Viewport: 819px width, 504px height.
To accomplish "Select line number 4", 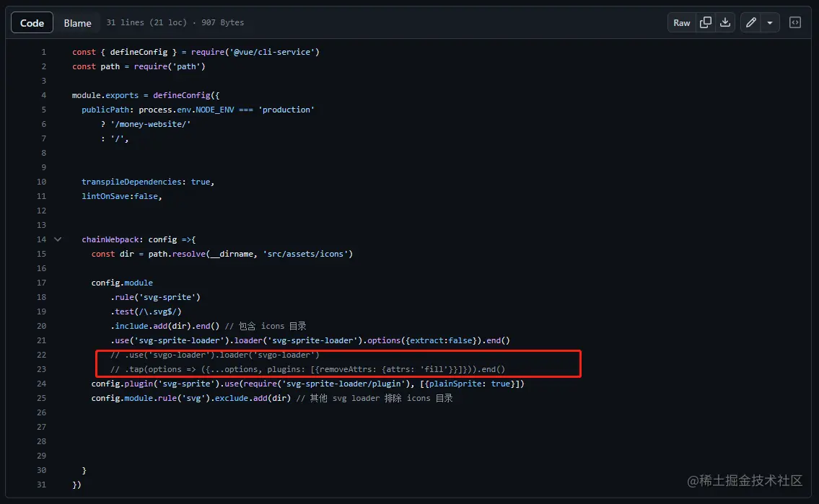I will (44, 95).
